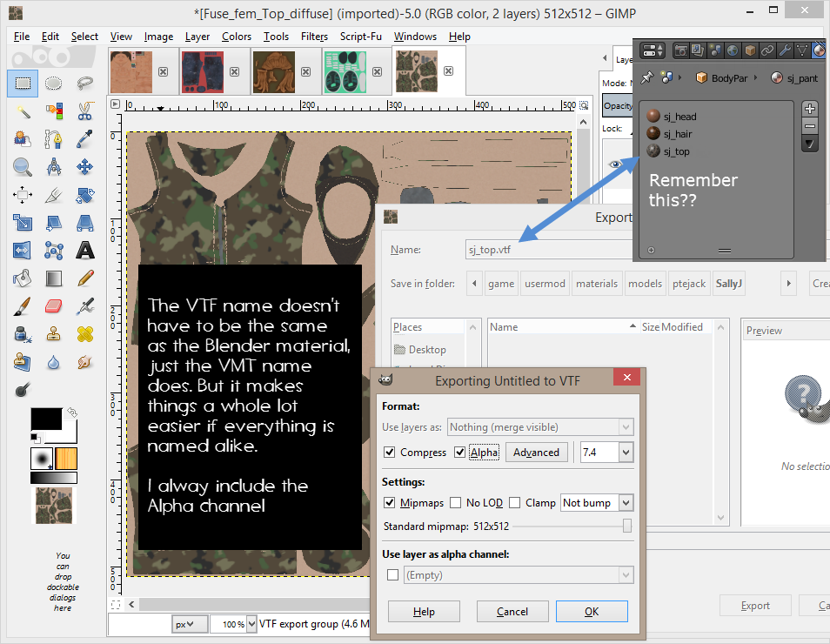Viewport: 830px width, 644px height.
Task: Open the 100% zoom level dropdown
Action: (x=252, y=624)
